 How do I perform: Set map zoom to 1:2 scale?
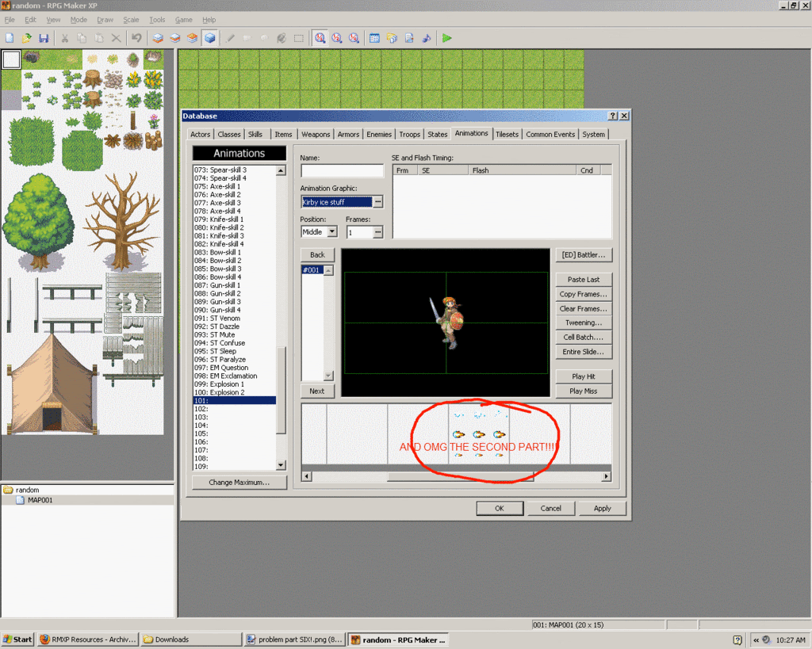(x=336, y=38)
